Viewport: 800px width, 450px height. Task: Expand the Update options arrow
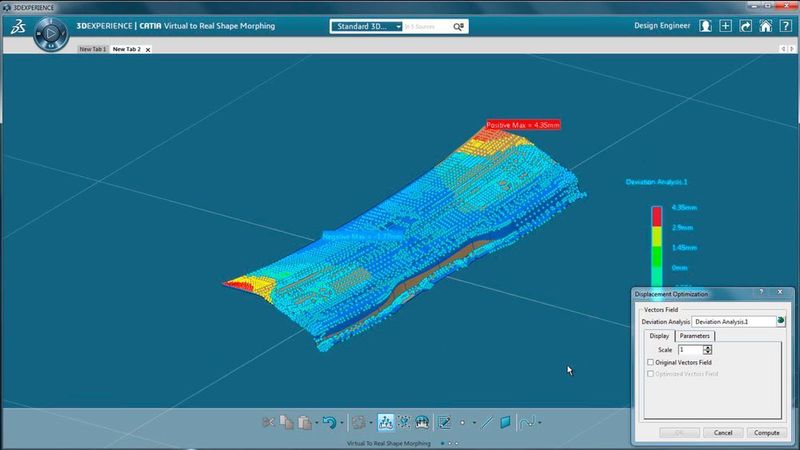tap(371, 422)
